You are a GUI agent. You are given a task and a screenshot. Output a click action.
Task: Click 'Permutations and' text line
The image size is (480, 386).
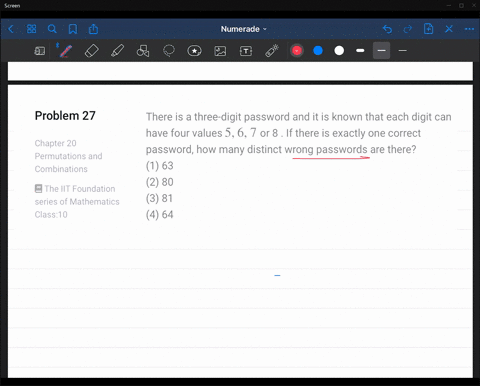[x=68, y=156]
